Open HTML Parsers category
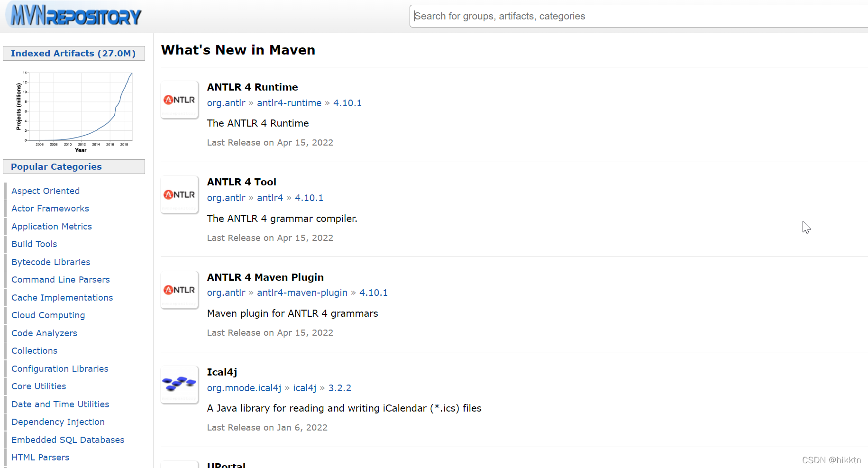 [x=40, y=457]
